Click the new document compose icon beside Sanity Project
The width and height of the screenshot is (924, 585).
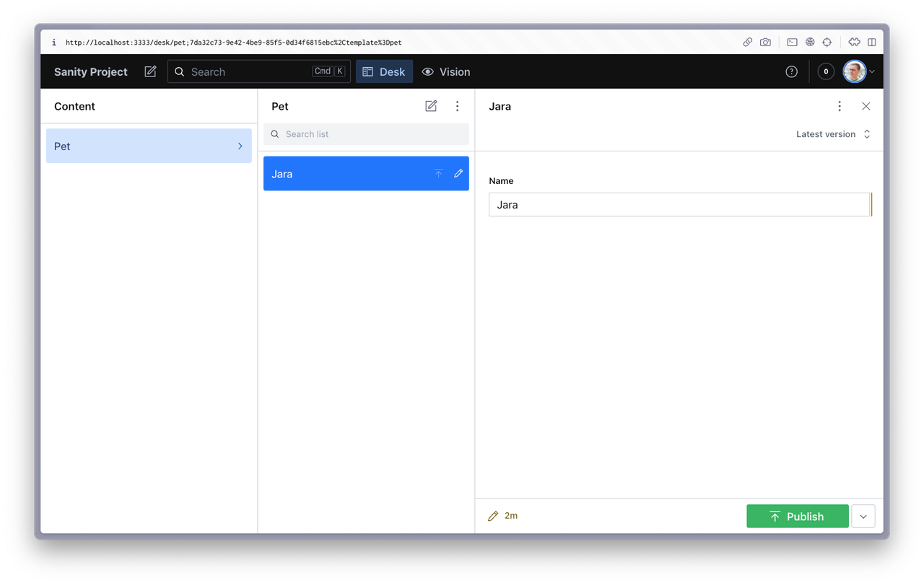click(150, 71)
